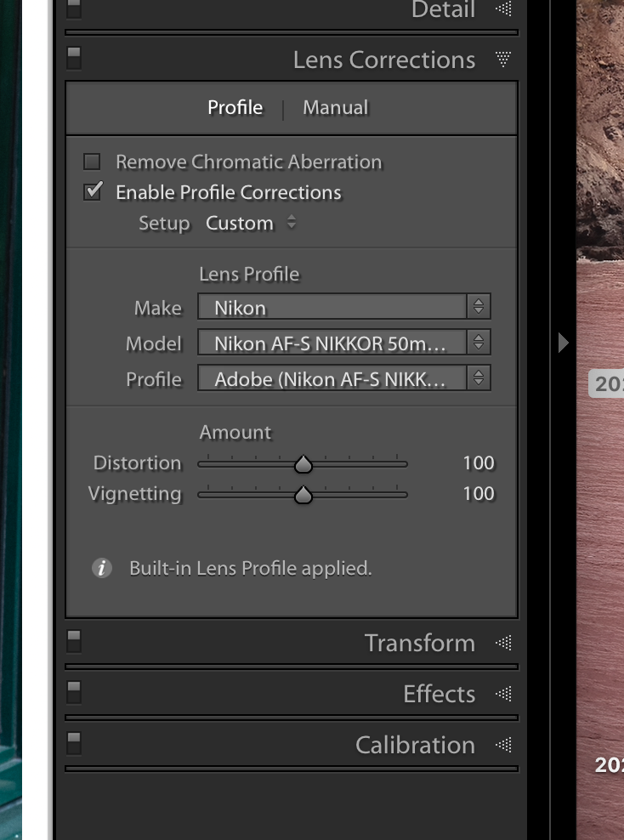Click the Detail panel title

click(443, 9)
